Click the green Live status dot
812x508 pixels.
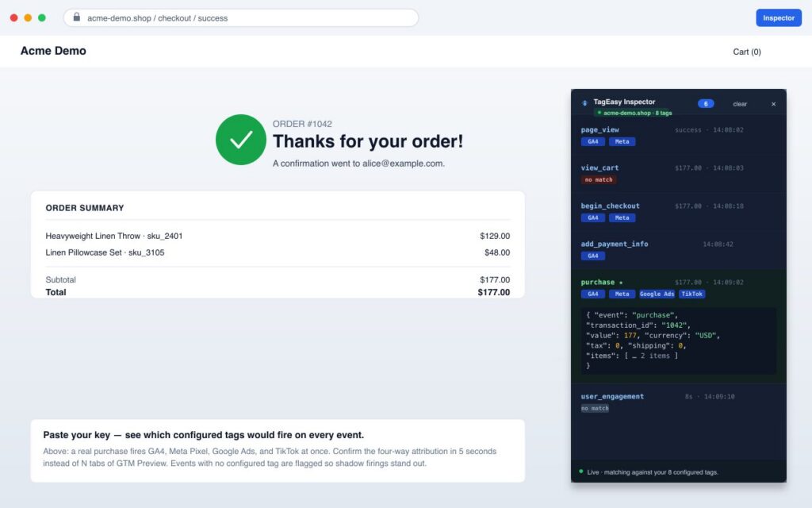pyautogui.click(x=581, y=471)
